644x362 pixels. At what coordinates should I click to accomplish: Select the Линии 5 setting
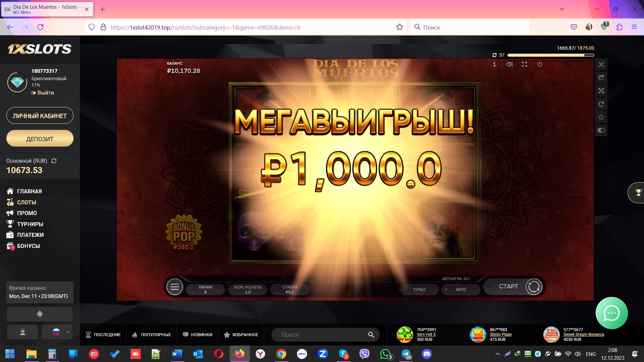coord(205,289)
